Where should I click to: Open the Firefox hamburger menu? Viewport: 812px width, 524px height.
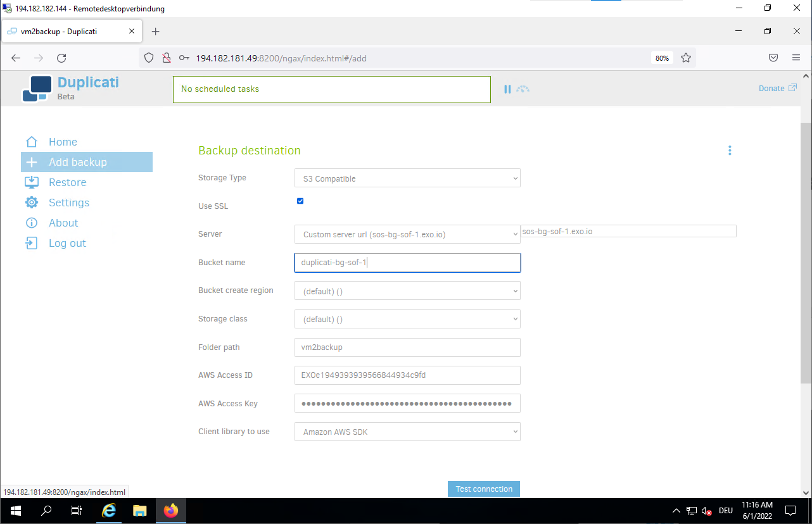pyautogui.click(x=796, y=58)
